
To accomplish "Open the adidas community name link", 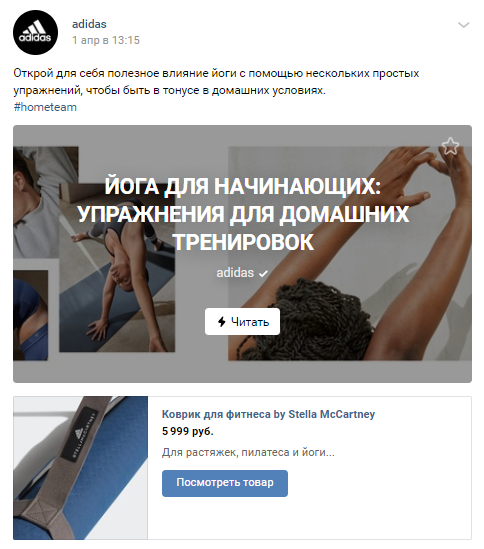I will 89,24.
